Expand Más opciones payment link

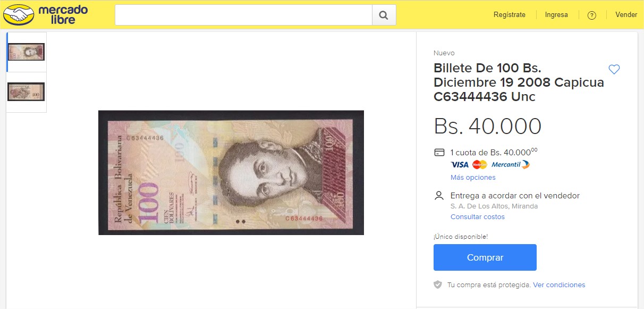[473, 178]
